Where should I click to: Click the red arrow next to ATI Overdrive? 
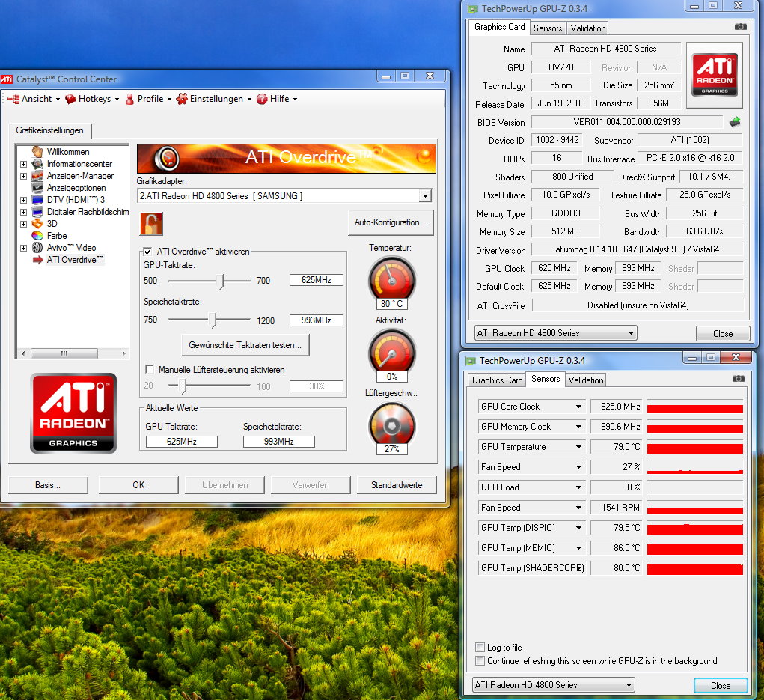point(37,260)
